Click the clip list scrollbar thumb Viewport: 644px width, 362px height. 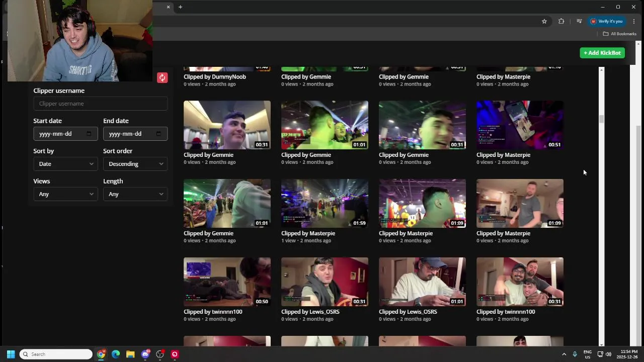click(x=601, y=119)
